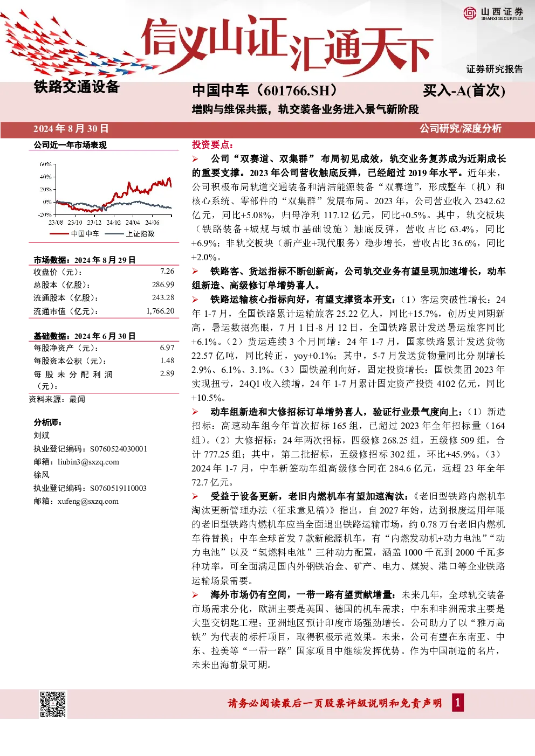Viewport: 535px width, 756px height.
Task: Click the analyst name 徐风
Action: tap(42, 475)
